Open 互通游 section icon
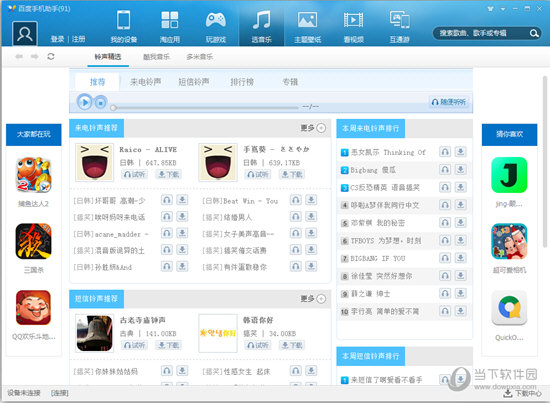The image size is (550, 403). tap(400, 20)
